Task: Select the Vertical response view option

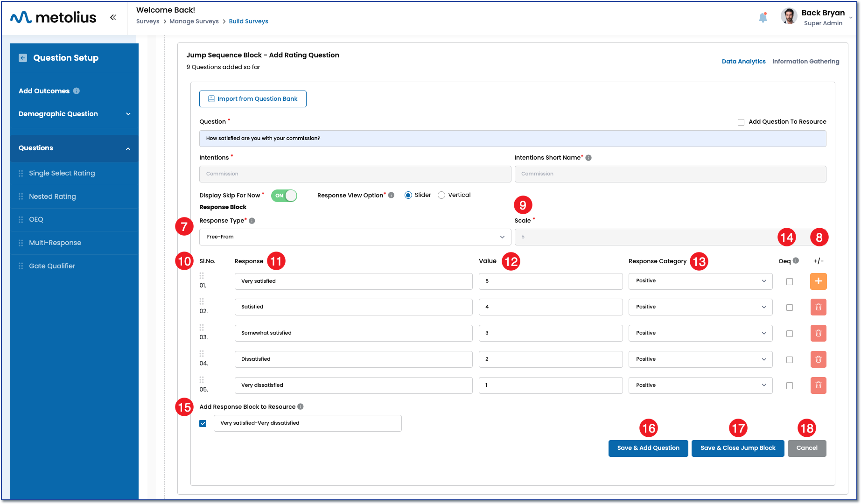Action: (441, 195)
